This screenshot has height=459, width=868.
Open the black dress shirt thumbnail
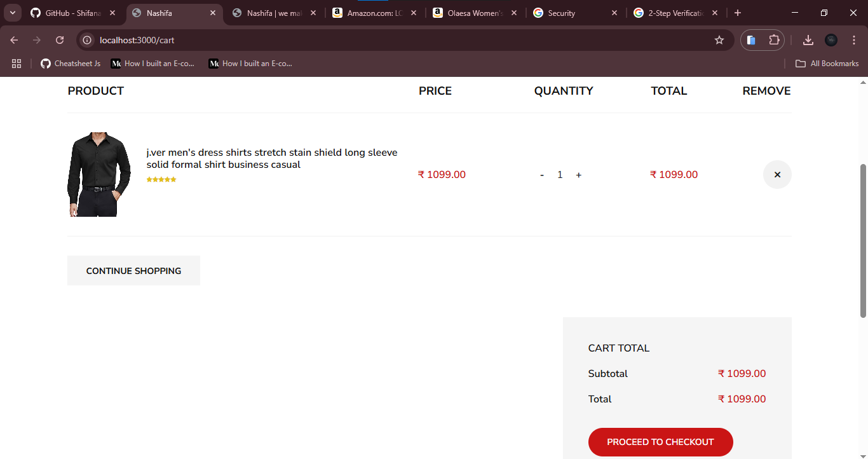99,174
